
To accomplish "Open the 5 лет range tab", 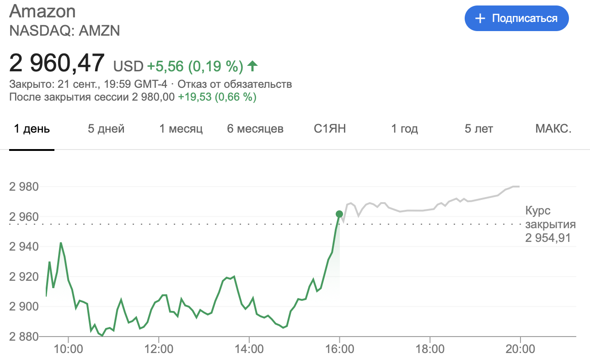I will click(x=479, y=129).
